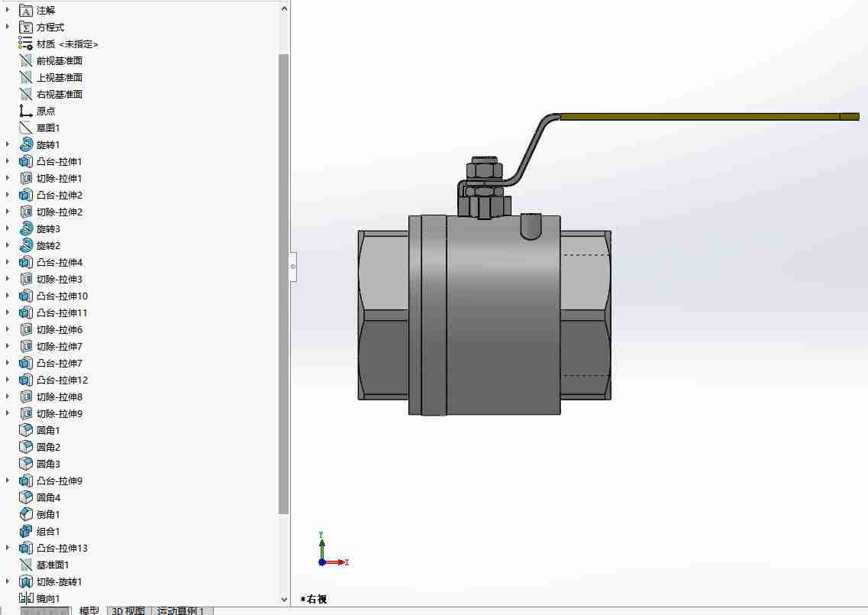This screenshot has height=615, width=868.
Task: Click the 组合1 combine feature icon
Action: click(x=25, y=531)
